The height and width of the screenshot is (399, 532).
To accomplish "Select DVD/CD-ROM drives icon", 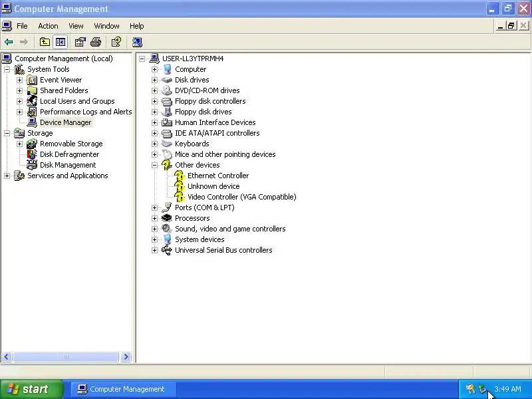I will tap(167, 90).
